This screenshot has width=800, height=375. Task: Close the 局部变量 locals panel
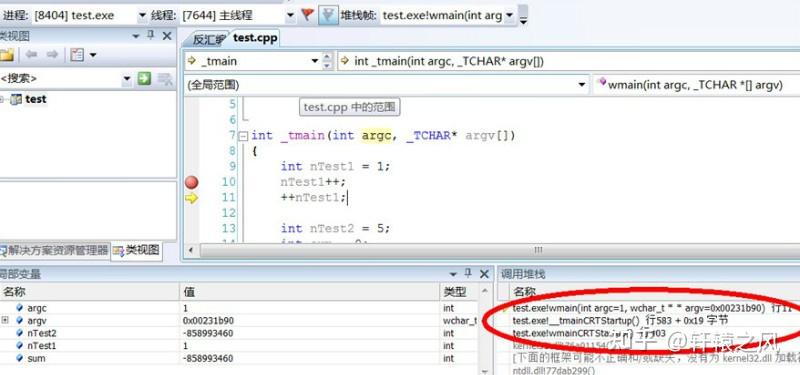(x=484, y=274)
